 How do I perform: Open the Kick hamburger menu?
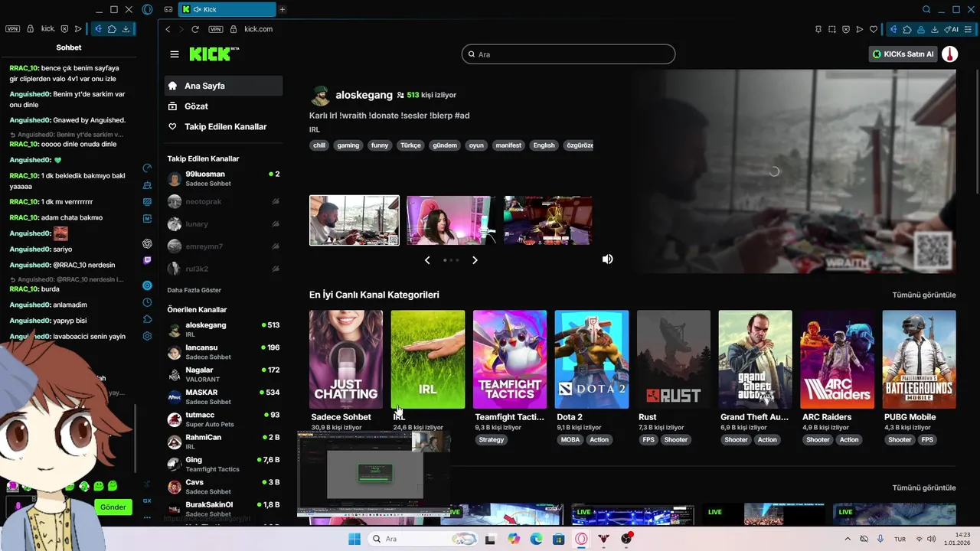coord(175,54)
